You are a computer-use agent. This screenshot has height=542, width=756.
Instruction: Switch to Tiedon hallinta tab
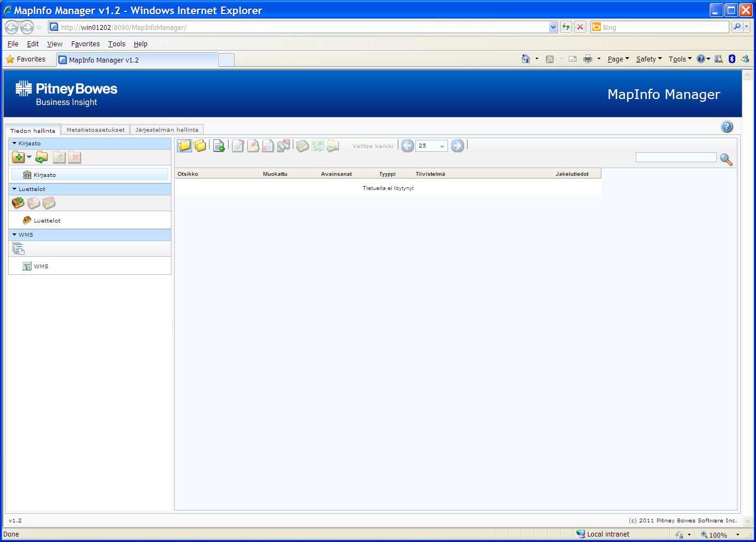tap(33, 130)
